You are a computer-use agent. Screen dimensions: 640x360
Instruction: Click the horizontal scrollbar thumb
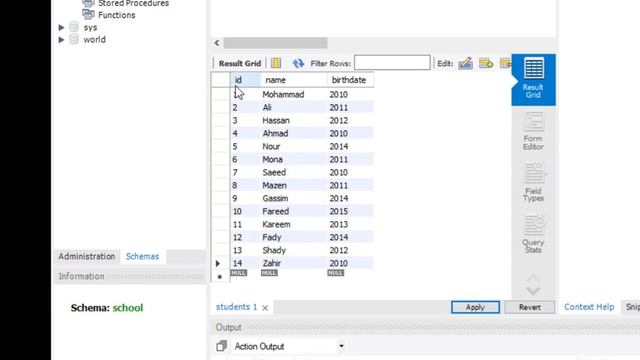(x=275, y=43)
